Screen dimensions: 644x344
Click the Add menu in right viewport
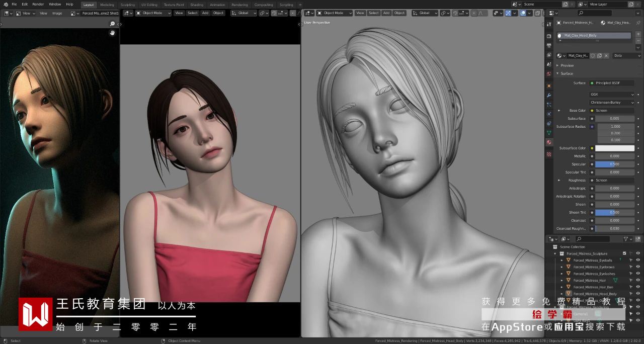(x=386, y=13)
